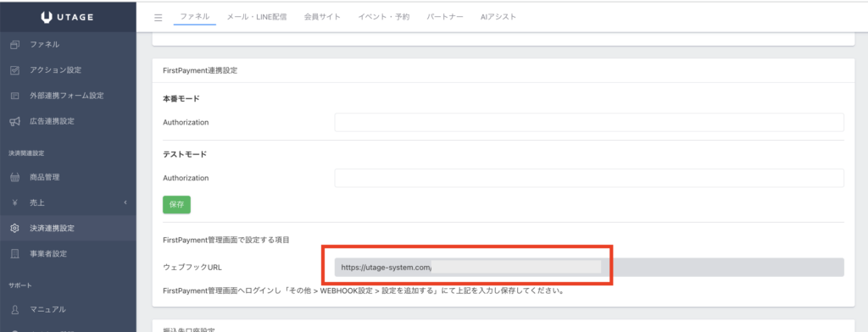Click the サポート sidebar section label
Viewport: 868px width, 332px height.
(20, 285)
